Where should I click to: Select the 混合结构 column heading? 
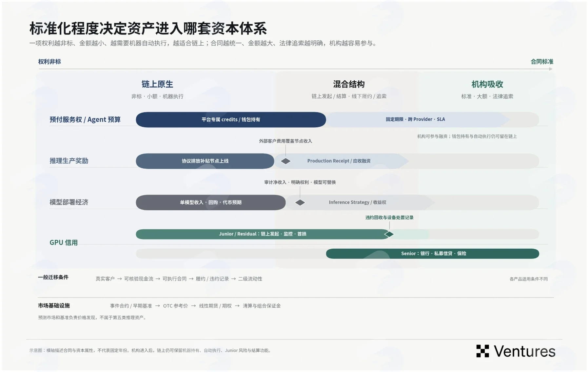[349, 84]
